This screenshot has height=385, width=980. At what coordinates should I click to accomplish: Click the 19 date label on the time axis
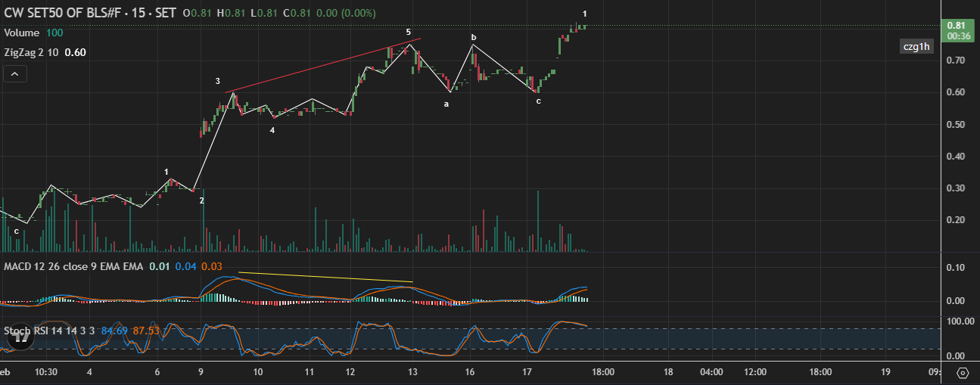(885, 373)
